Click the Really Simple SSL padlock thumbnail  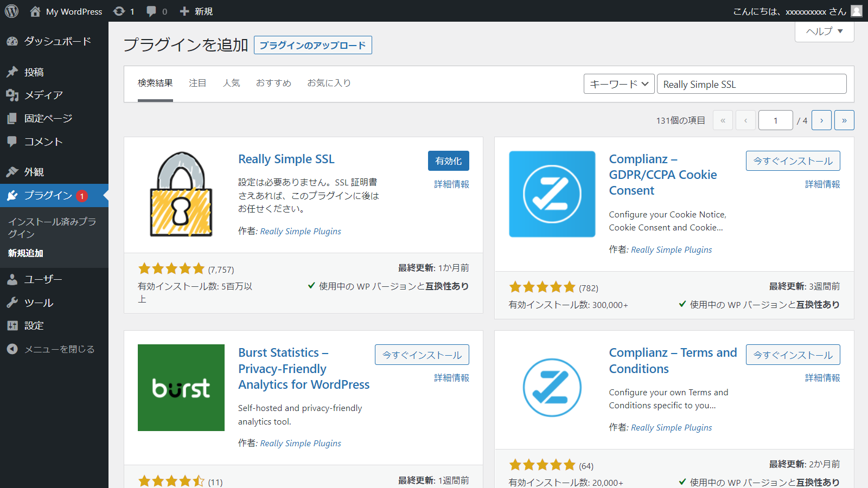click(x=181, y=194)
